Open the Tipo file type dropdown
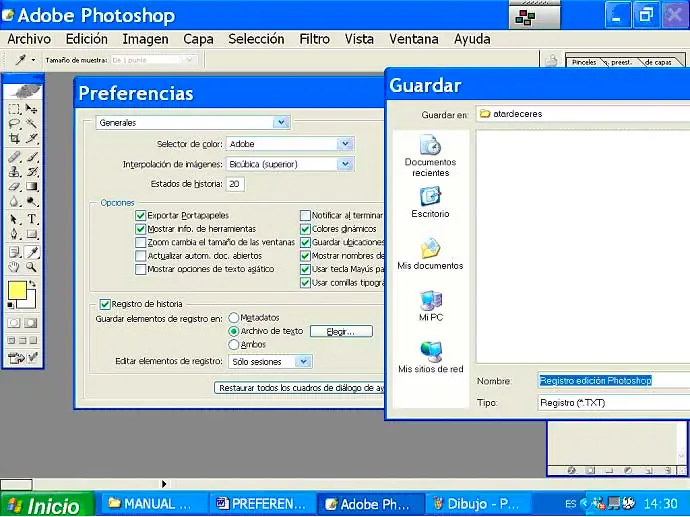Image resolution: width=690 pixels, height=517 pixels. [x=613, y=403]
